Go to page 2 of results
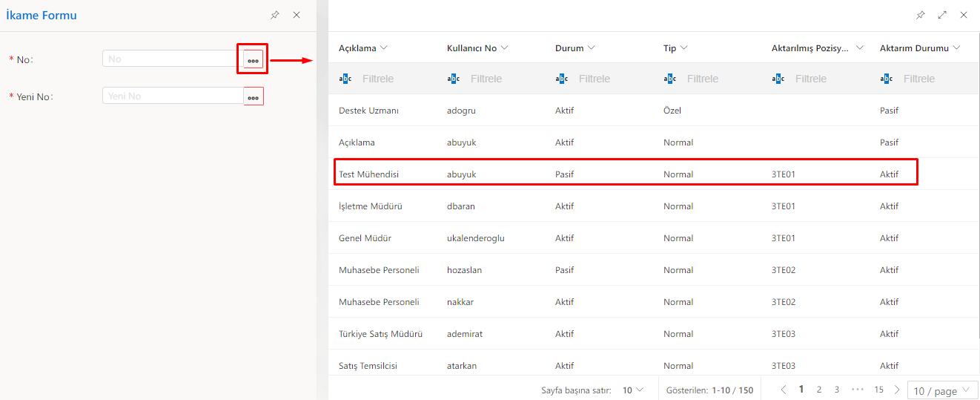 click(x=819, y=390)
